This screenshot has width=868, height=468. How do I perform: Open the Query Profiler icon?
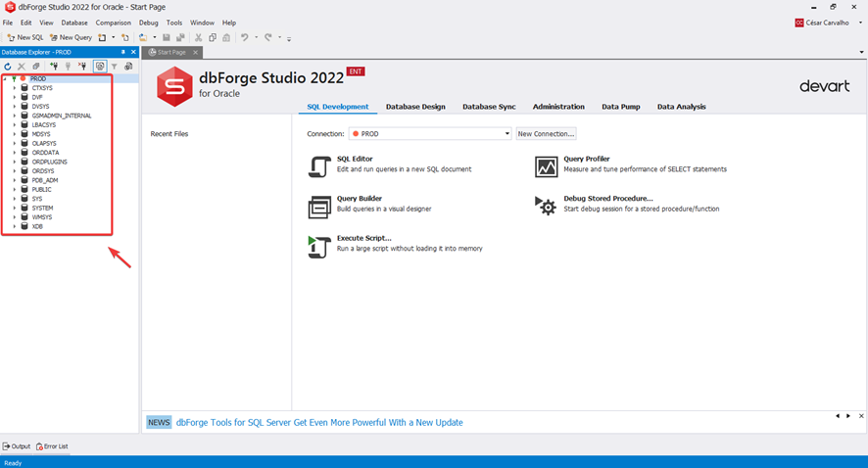(x=546, y=166)
